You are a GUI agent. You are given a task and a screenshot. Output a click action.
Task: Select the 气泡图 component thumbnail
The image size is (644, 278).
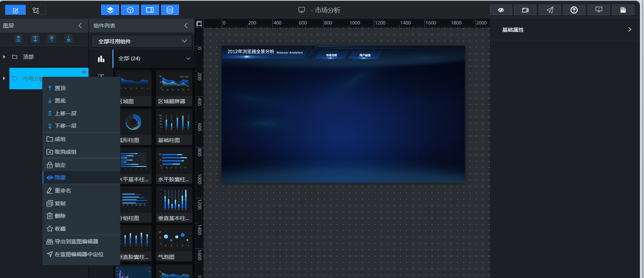(x=174, y=243)
